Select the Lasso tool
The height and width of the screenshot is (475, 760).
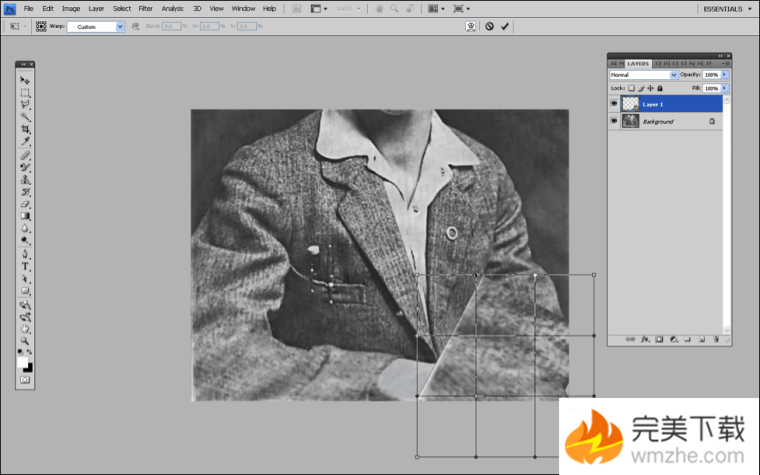25,105
